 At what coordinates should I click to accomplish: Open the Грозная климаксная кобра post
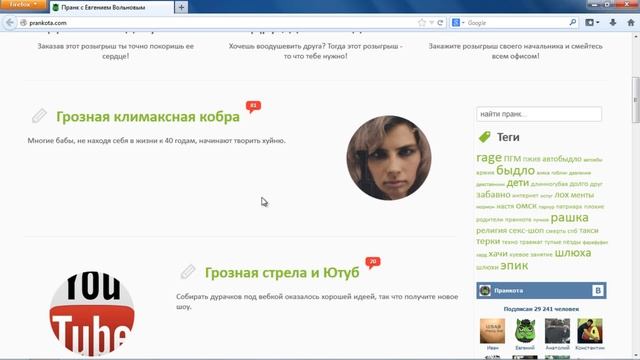148,117
